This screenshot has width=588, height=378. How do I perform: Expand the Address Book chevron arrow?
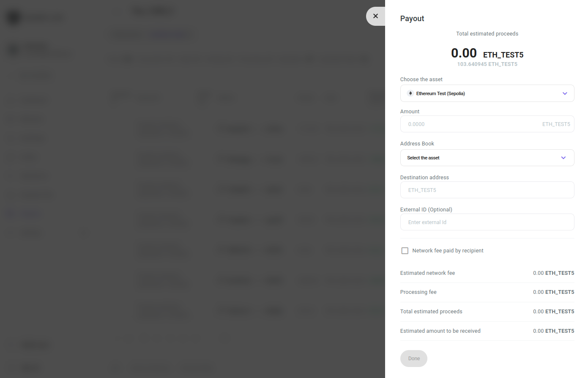563,158
